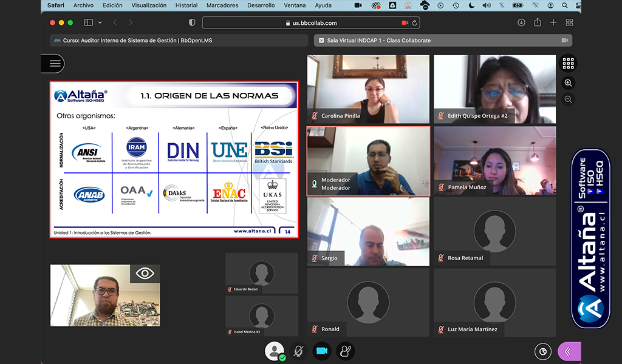Image resolution: width=622 pixels, height=364 pixels.
Task: Go forward in Safari history
Action: pos(131,22)
